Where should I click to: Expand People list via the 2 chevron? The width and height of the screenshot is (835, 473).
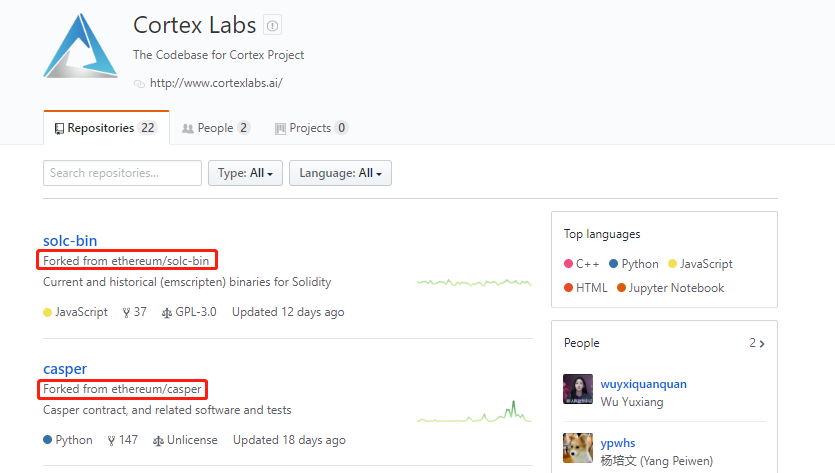[757, 344]
